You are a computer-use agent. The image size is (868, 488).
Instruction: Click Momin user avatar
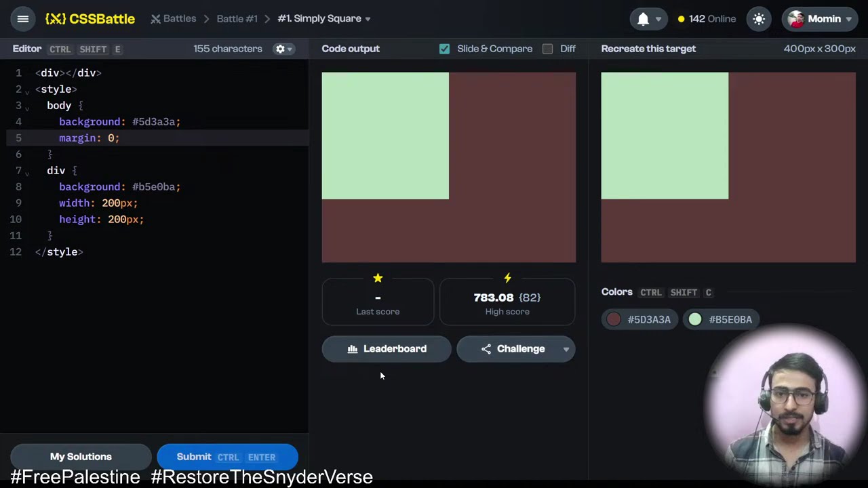(796, 19)
